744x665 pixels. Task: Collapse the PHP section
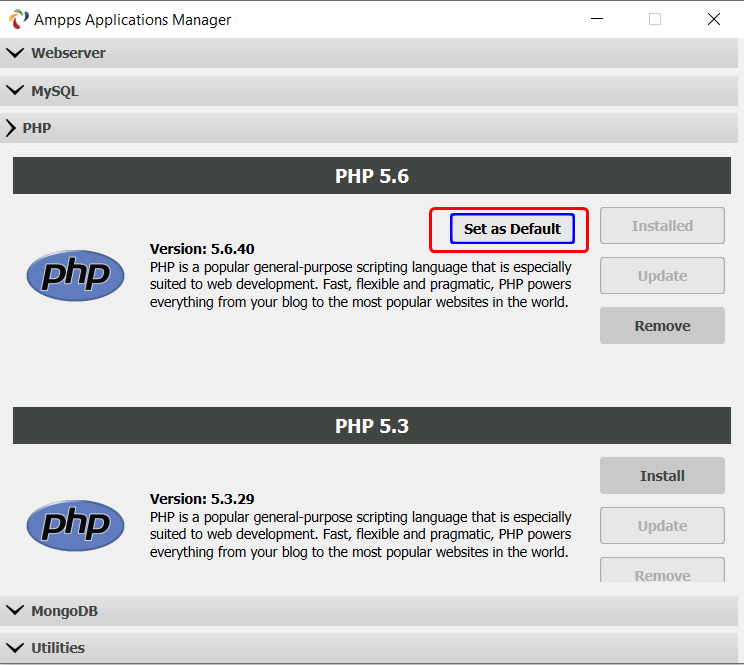point(369,128)
